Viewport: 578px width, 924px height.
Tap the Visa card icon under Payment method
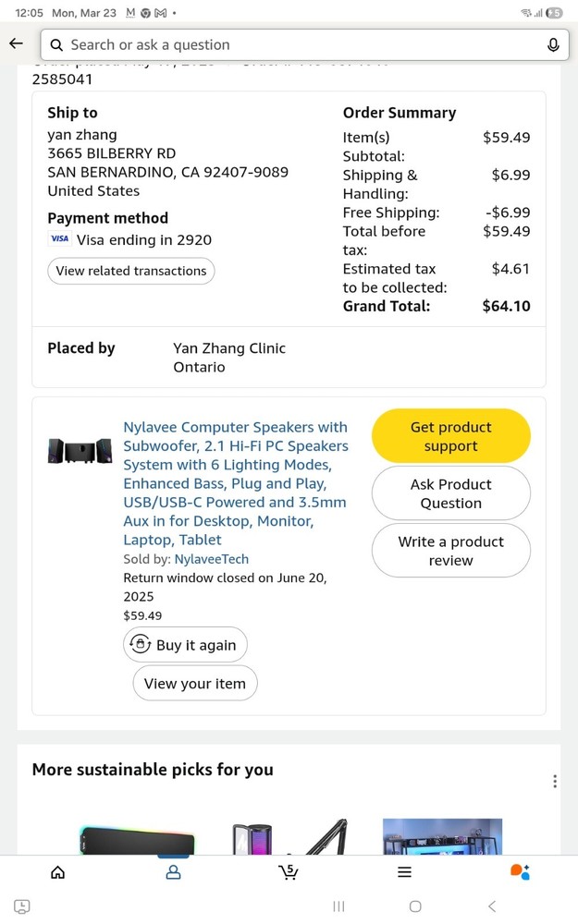click(x=59, y=238)
